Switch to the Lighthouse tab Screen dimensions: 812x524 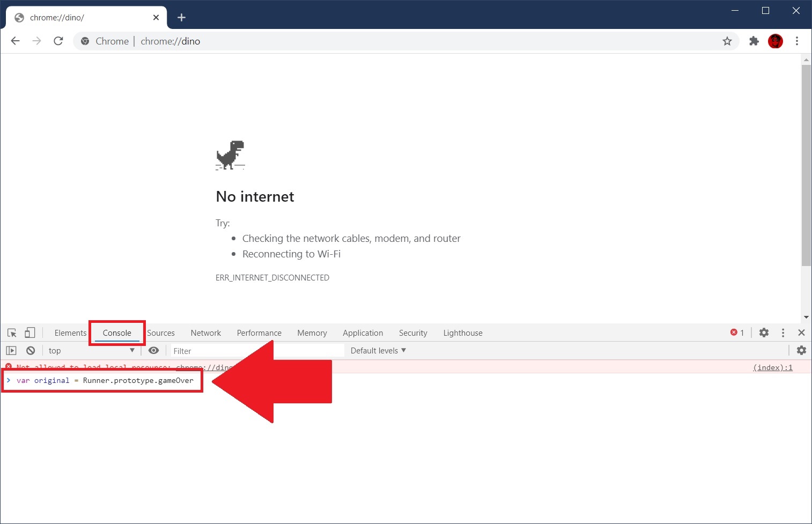coord(463,333)
